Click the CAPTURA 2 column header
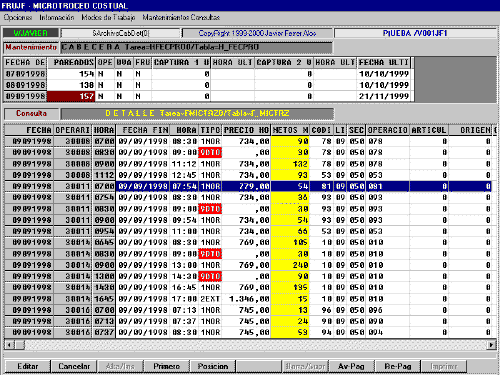The image size is (500, 375). [x=284, y=62]
